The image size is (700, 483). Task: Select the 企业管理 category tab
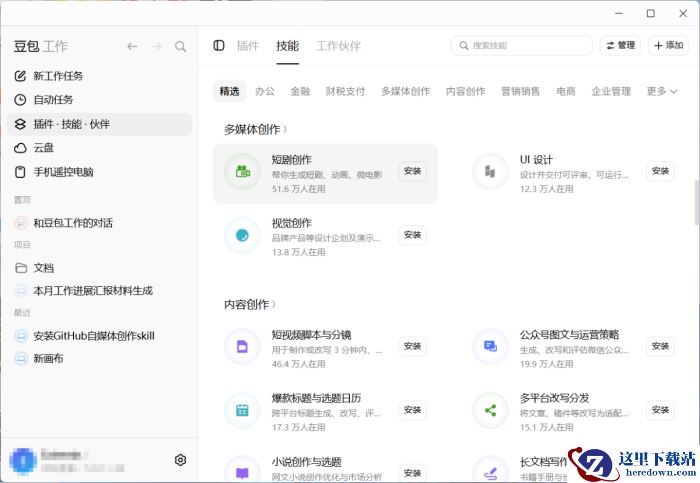coord(611,91)
